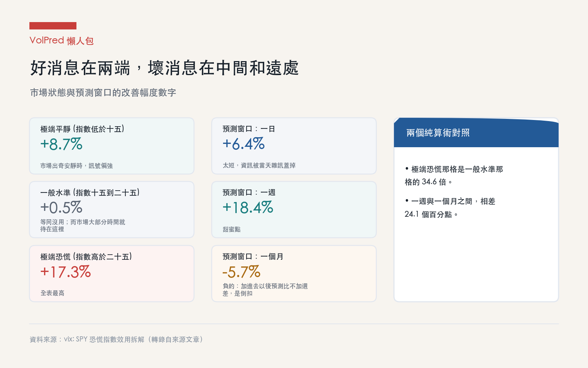The height and width of the screenshot is (368, 588).
Task: Click the note 負的：加進去以後預測比不加還差
Action: (x=265, y=290)
